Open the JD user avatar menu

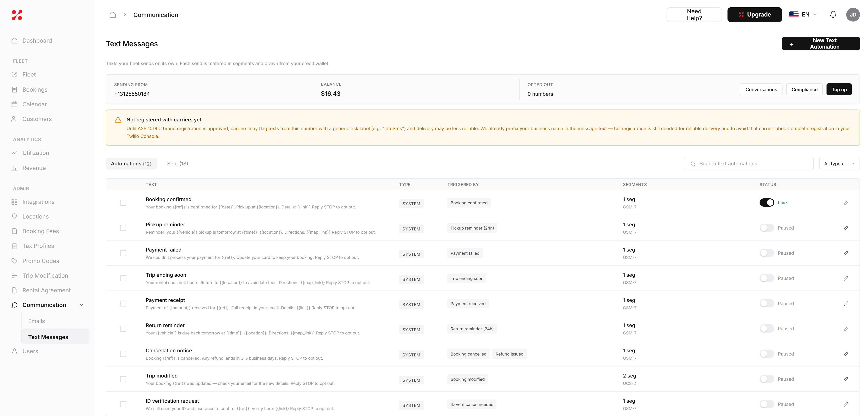click(853, 14)
